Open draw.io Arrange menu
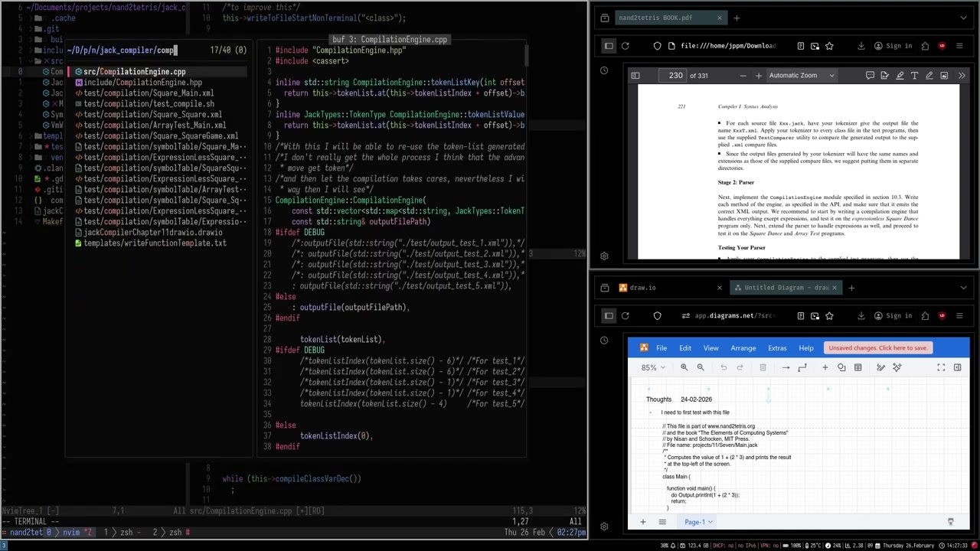980x551 pixels. point(743,348)
